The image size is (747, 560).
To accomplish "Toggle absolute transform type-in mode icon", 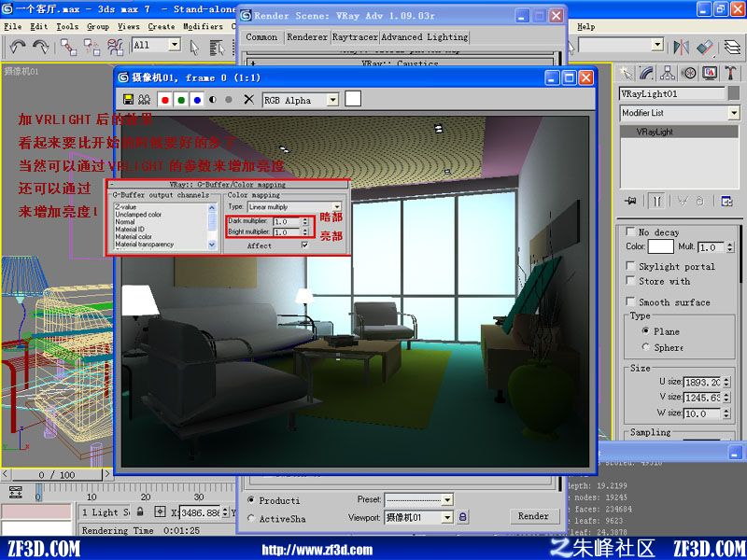I will 160,511.
